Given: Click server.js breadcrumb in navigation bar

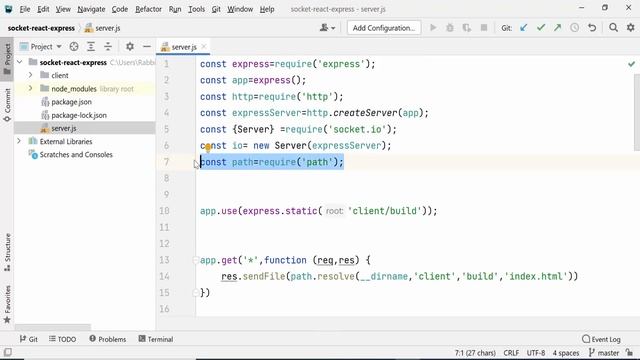Looking at the screenshot, I should pos(102,28).
